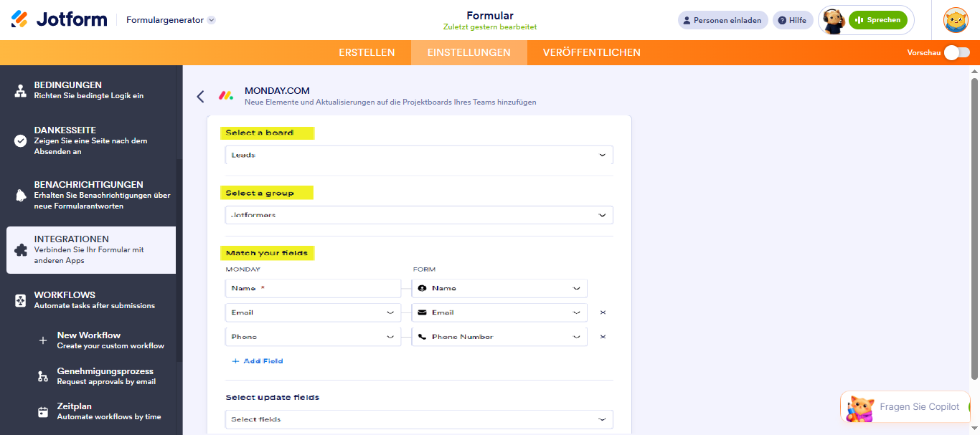This screenshot has height=435, width=980.
Task: Click the envelope icon in Email field
Action: [422, 312]
